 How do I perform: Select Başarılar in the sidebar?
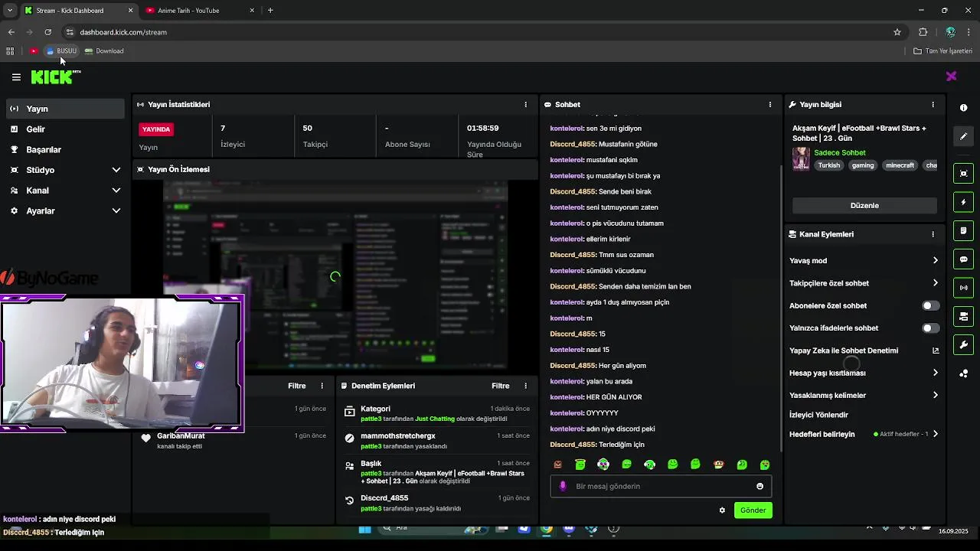(65, 149)
